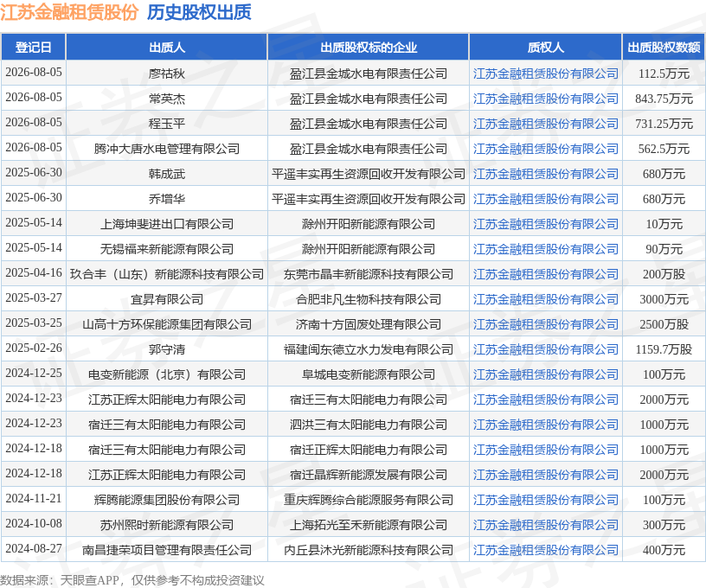Select pledgor 苏州熙时新能源有限公司

[167, 525]
